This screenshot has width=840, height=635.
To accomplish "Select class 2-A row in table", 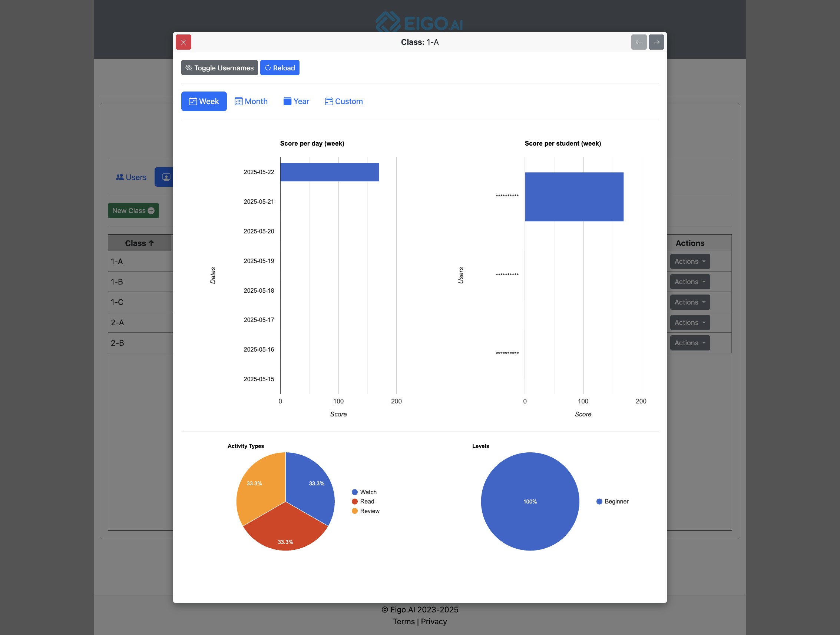I will pyautogui.click(x=140, y=323).
